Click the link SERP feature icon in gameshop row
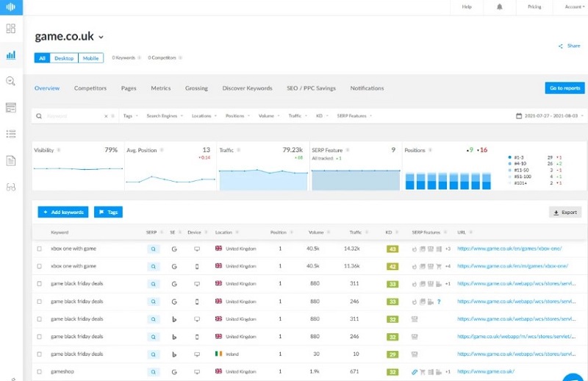Viewport: 588px width, 381px height. 415,372
